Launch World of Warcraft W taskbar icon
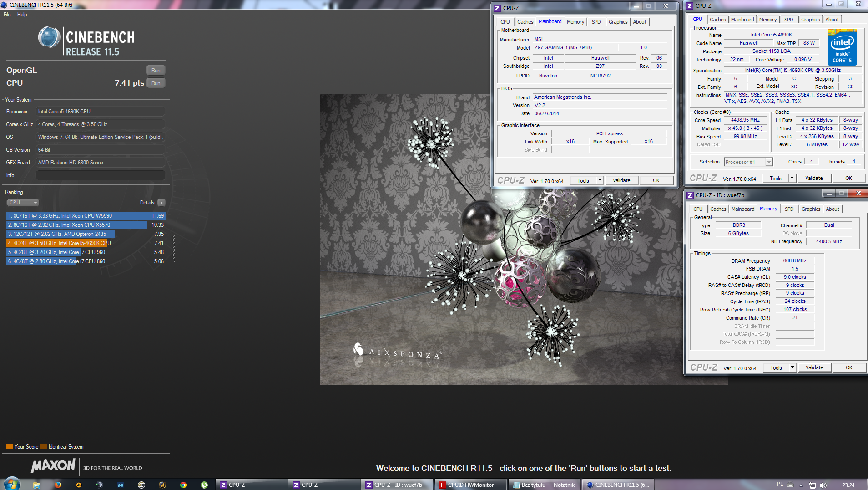Image resolution: width=868 pixels, height=490 pixels. (162, 485)
